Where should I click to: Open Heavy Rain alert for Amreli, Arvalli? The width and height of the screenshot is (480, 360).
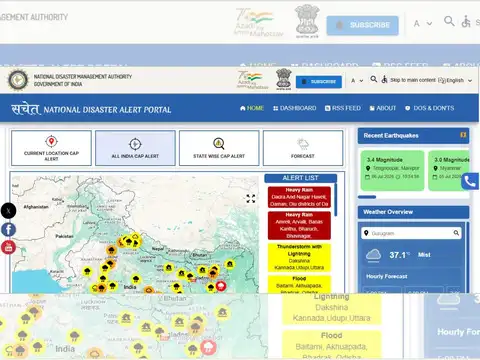299,225
